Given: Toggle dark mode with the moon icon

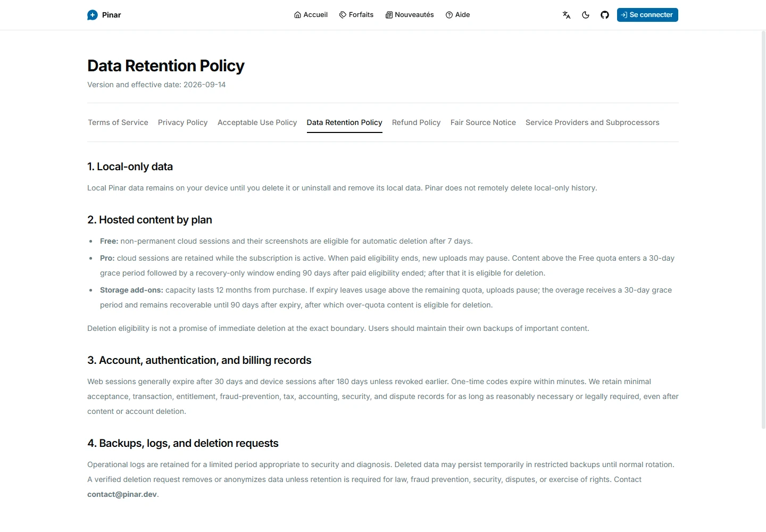Looking at the screenshot, I should [x=586, y=15].
